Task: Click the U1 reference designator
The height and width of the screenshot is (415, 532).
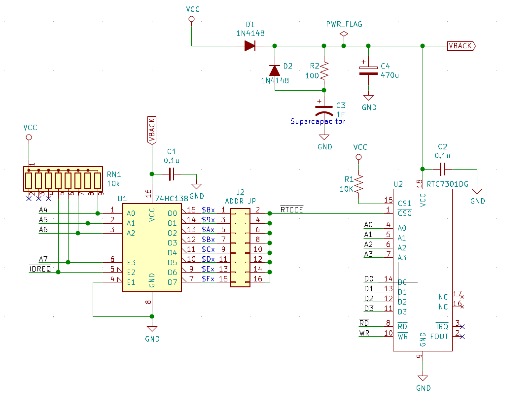Action: point(122,198)
